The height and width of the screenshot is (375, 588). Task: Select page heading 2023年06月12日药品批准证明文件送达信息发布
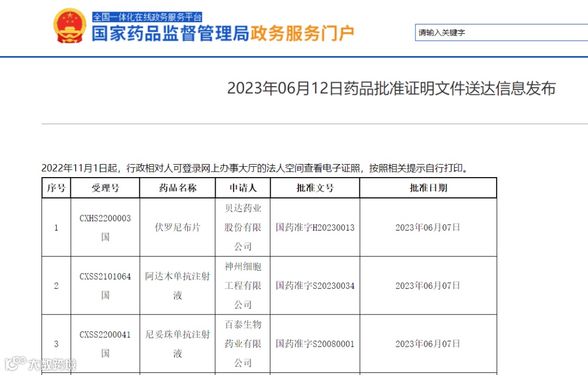coord(391,89)
